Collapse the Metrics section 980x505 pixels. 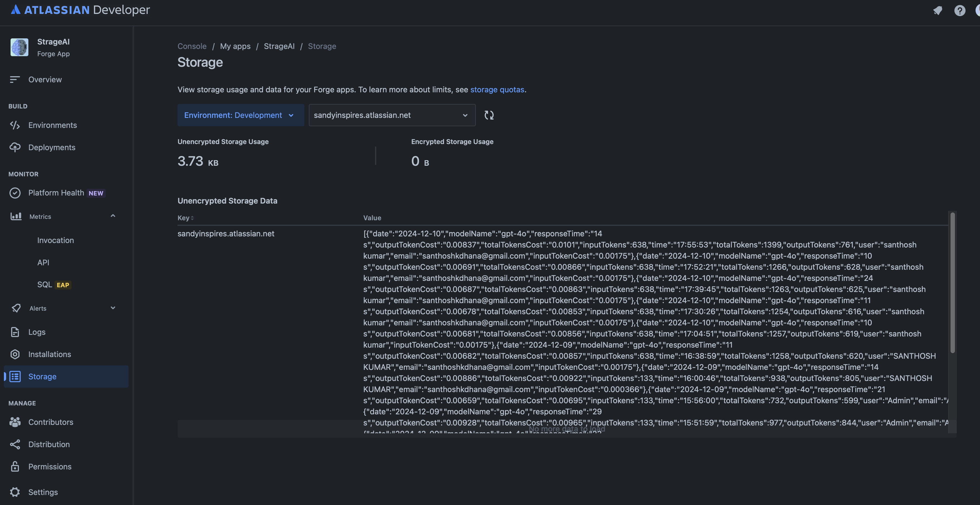coord(113,216)
